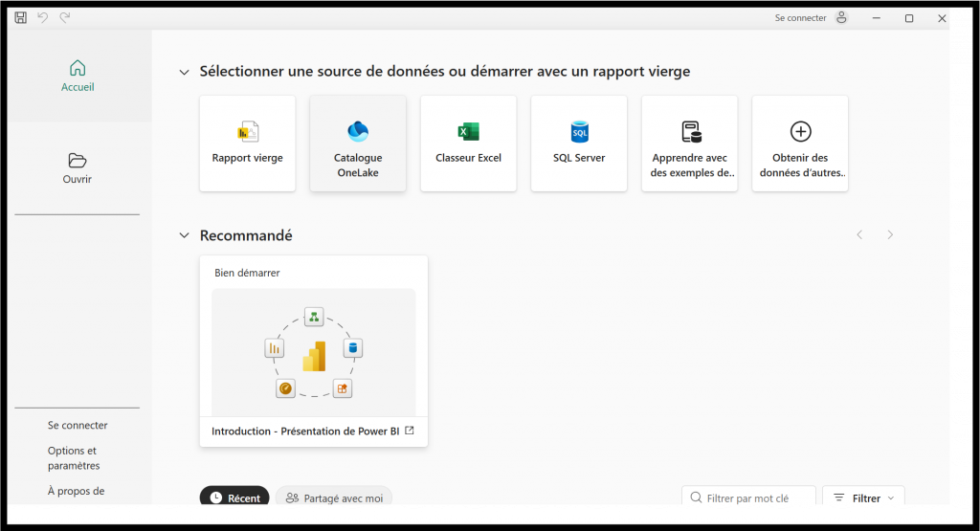Open Introduction - Présentation de Power BI link
The image size is (980, 531).
pos(305,431)
